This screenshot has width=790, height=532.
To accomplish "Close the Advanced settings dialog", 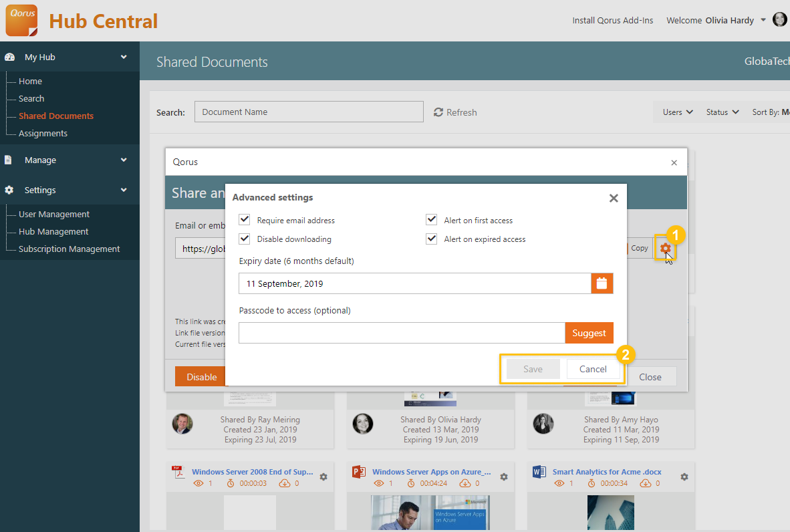I will (x=613, y=198).
